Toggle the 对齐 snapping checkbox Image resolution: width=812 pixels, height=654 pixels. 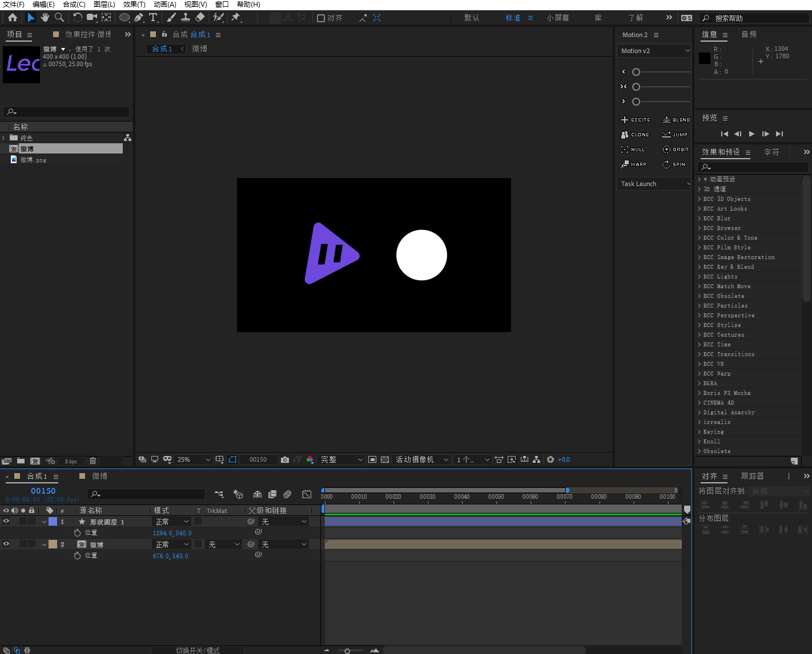click(x=321, y=18)
